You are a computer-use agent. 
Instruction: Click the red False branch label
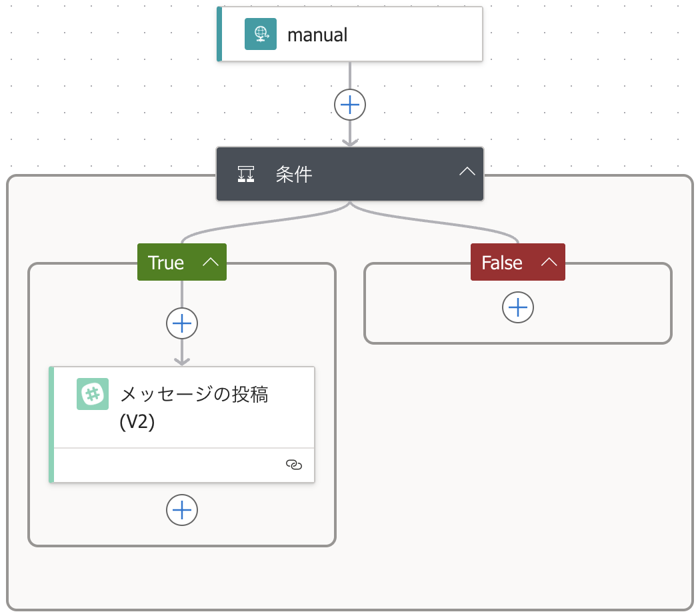tap(502, 263)
